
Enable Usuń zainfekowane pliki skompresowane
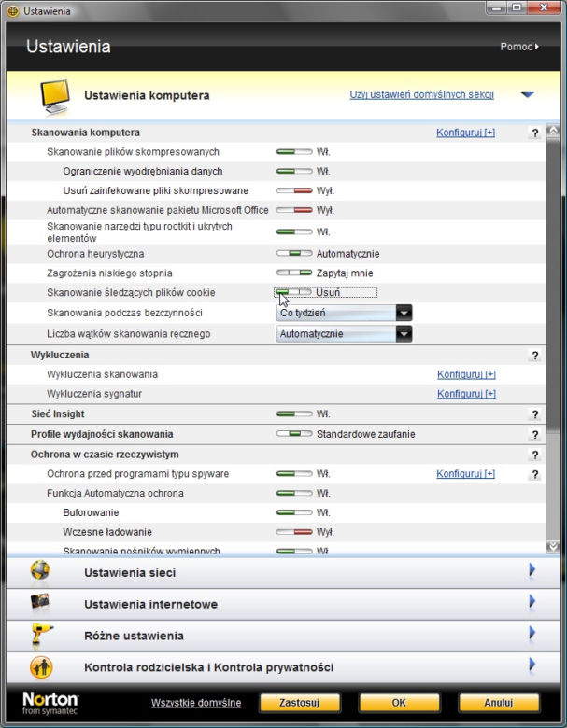[294, 190]
